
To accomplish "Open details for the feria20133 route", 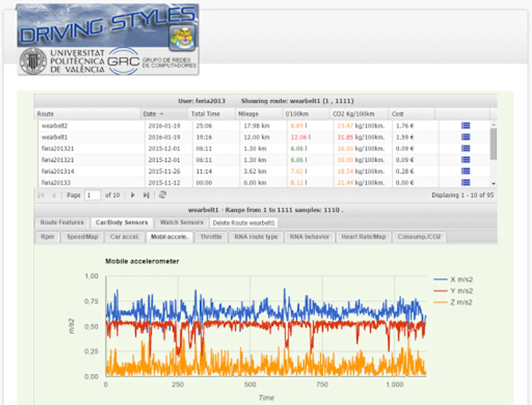I will [464, 183].
